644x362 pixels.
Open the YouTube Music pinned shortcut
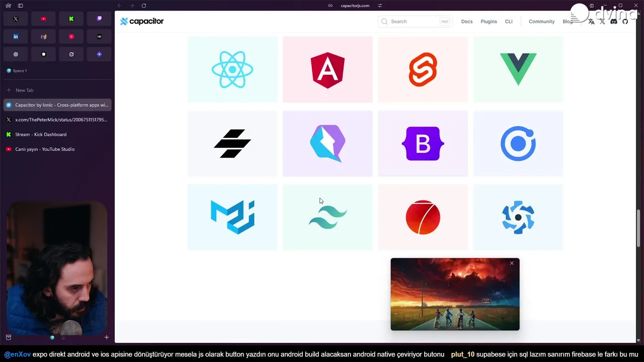[x=71, y=37]
